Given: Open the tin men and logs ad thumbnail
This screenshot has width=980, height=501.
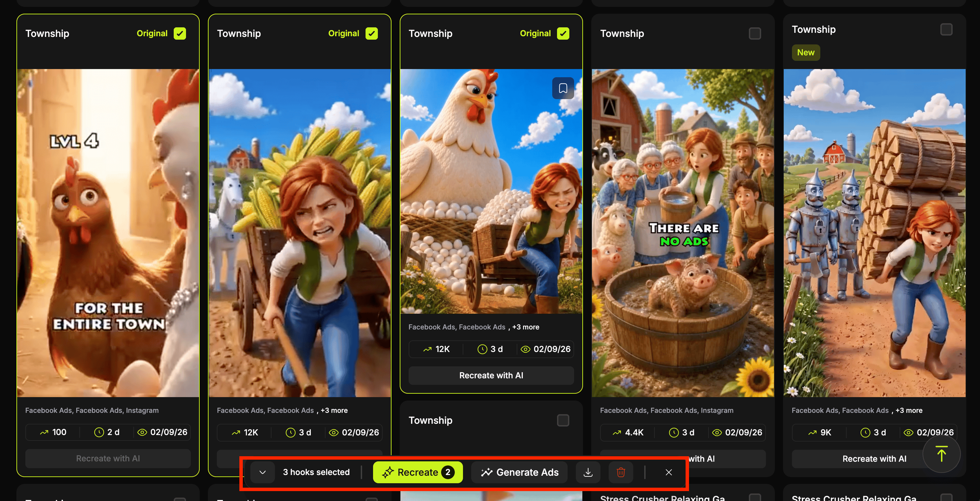Looking at the screenshot, I should pos(875,233).
